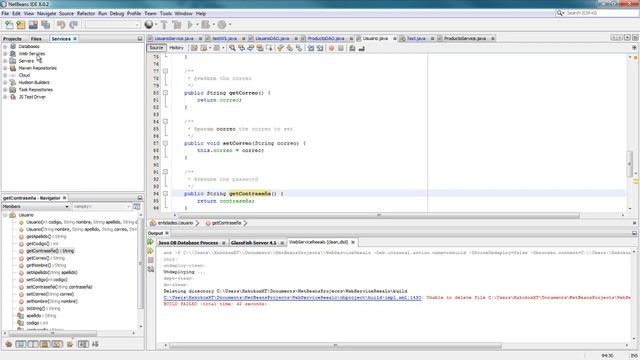Click the Clean and Build icon
The width and height of the screenshot is (640, 360).
[177, 25]
